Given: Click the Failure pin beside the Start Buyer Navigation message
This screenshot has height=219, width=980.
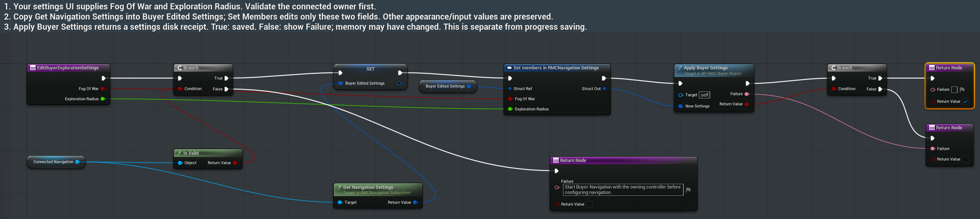Looking at the screenshot, I should click(x=556, y=187).
